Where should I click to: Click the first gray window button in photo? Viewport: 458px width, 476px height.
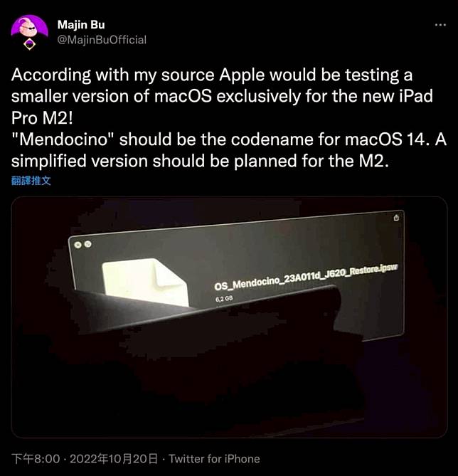tap(78, 245)
